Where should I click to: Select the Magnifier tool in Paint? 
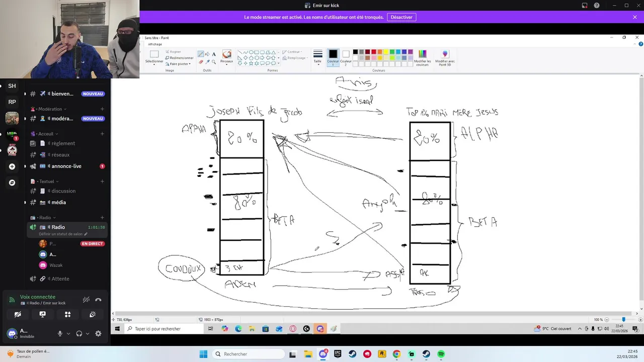click(x=214, y=62)
